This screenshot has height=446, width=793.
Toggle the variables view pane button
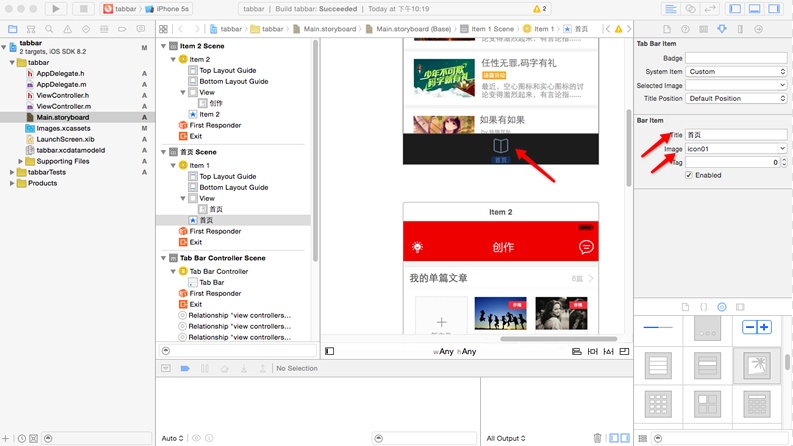click(x=613, y=438)
